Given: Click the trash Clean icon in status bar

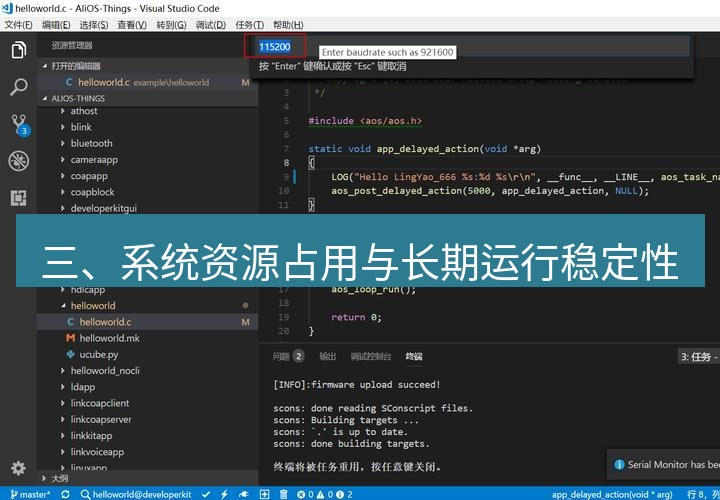Looking at the screenshot, I should click(284, 494).
